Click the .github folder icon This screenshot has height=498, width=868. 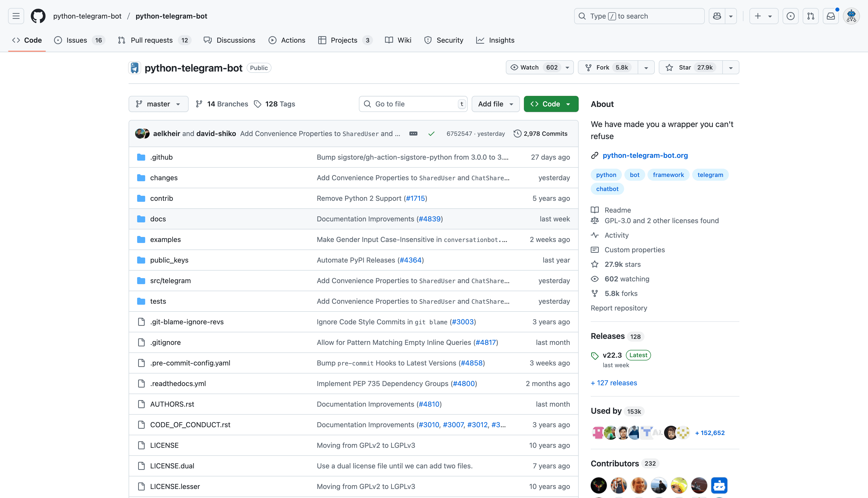point(141,157)
